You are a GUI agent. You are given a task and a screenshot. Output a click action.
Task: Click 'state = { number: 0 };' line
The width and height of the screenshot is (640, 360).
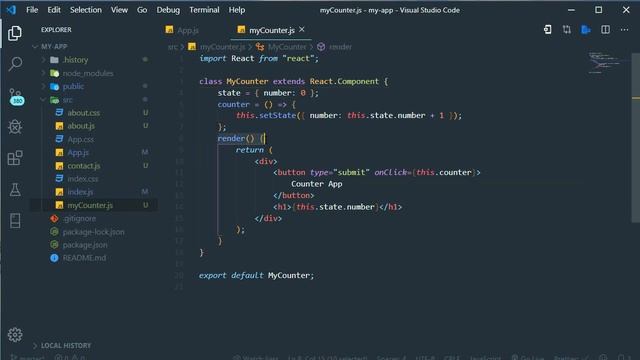coord(268,93)
